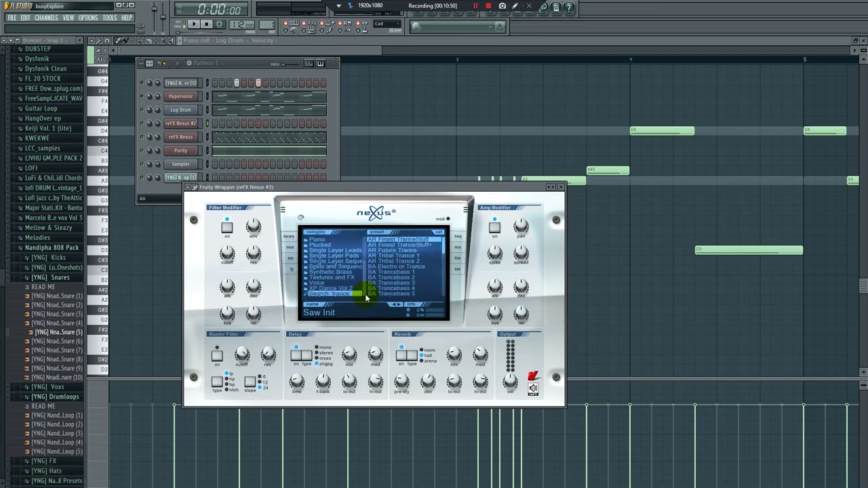Toggle the Reverb on button in Nexus
Screen dimensions: 868x488
click(401, 355)
